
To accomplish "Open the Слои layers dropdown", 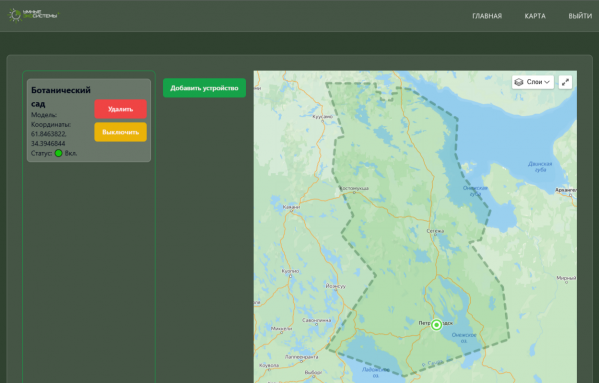I will [533, 82].
